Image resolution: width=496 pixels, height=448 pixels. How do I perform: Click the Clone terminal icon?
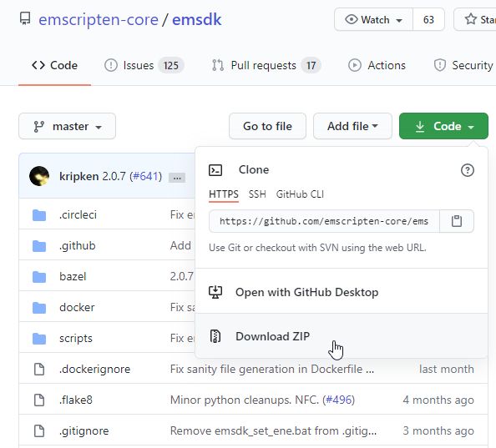[x=215, y=170]
